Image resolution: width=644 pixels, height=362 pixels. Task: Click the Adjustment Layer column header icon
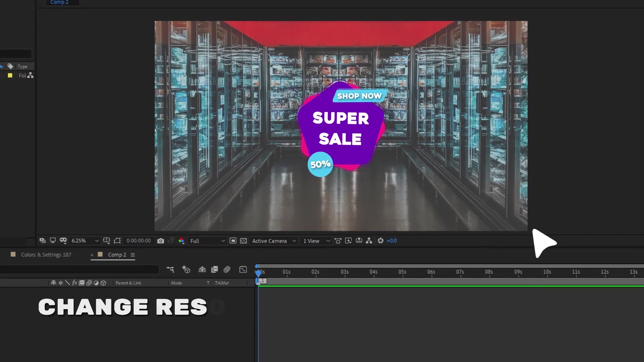[x=96, y=283]
